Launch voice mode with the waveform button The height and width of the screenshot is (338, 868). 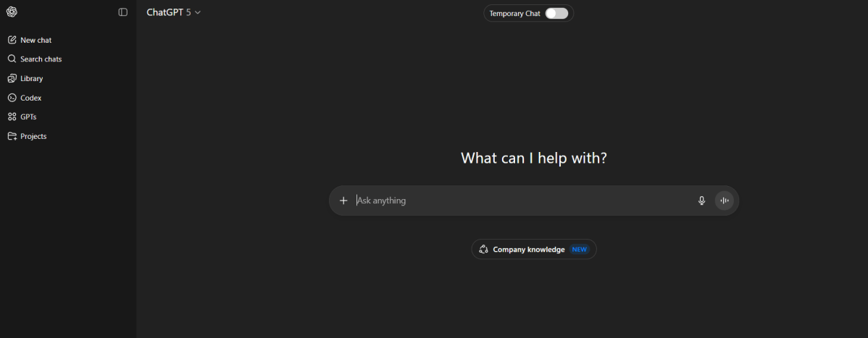(724, 200)
